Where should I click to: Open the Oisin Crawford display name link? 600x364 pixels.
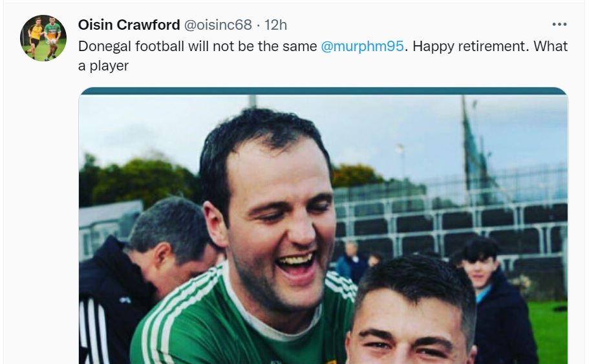(129, 25)
